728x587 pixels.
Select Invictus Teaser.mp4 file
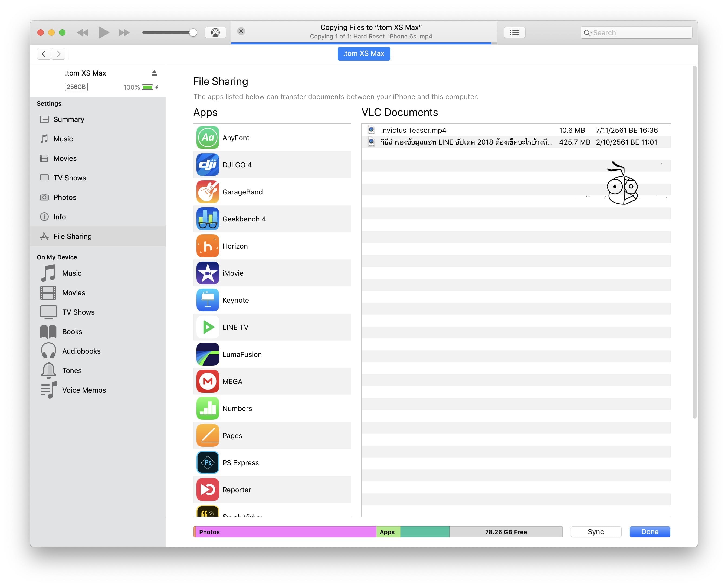point(413,130)
